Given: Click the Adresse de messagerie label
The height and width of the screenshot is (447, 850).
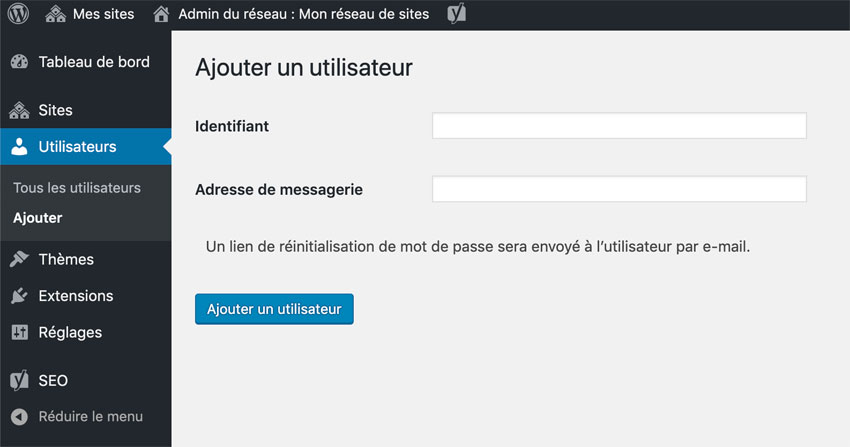Looking at the screenshot, I should 279,190.
